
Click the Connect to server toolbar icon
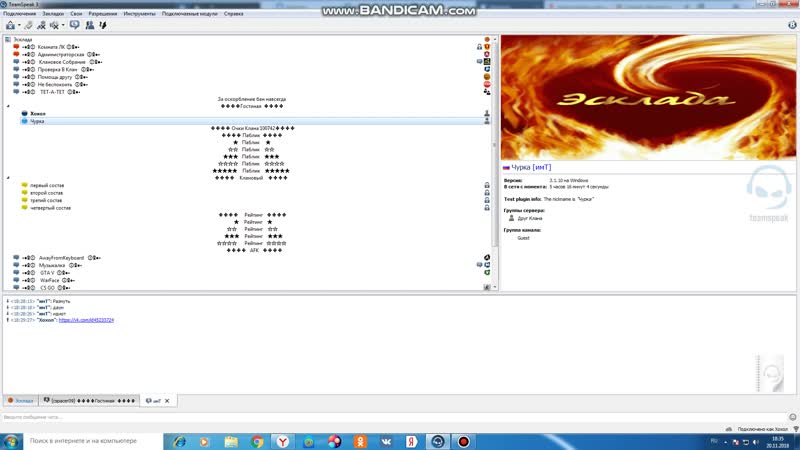click(x=10, y=25)
